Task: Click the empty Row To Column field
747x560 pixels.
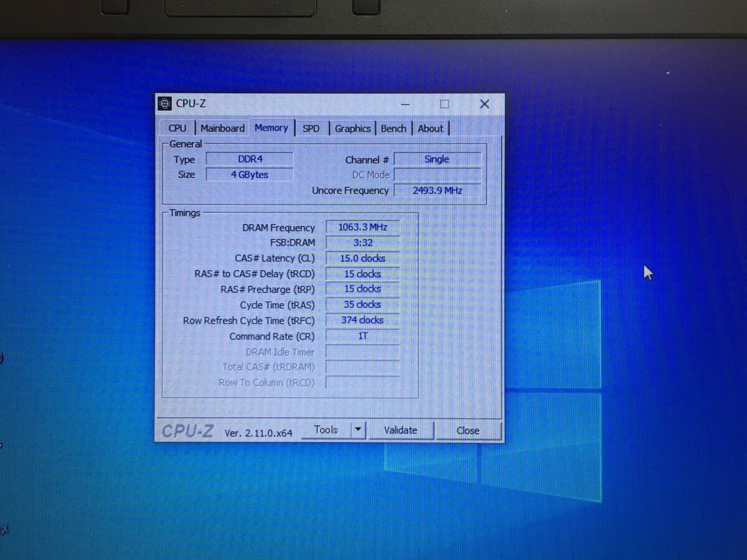Action: 362,383
